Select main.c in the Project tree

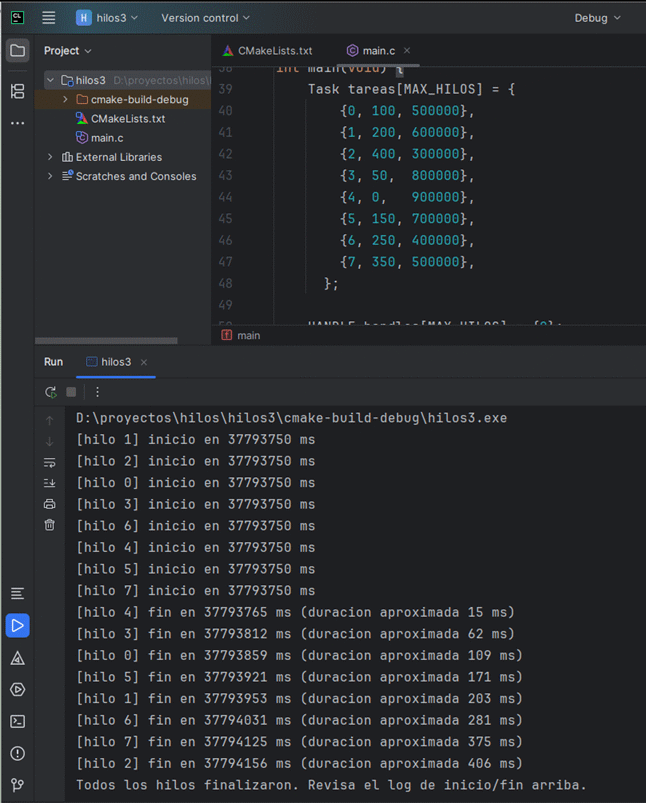coord(106,137)
